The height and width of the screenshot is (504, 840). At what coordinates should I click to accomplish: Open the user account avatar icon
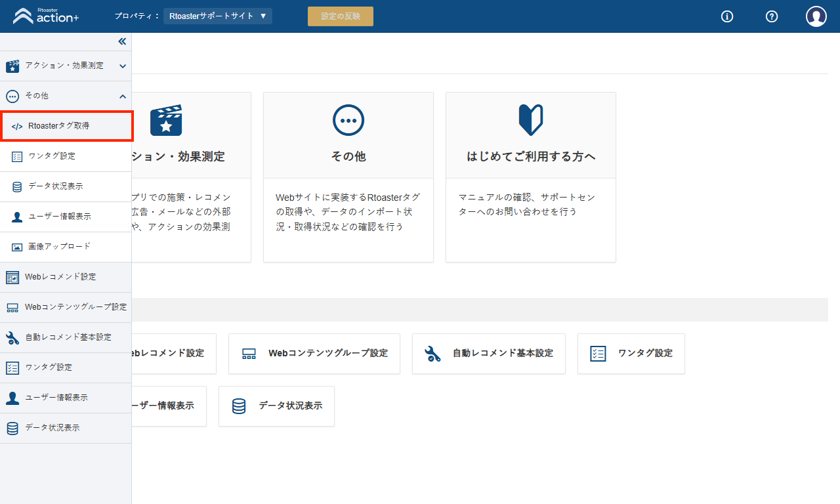pyautogui.click(x=816, y=16)
